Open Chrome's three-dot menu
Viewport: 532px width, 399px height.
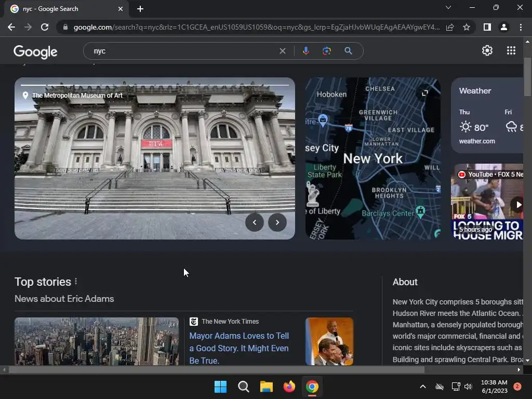pos(521,27)
